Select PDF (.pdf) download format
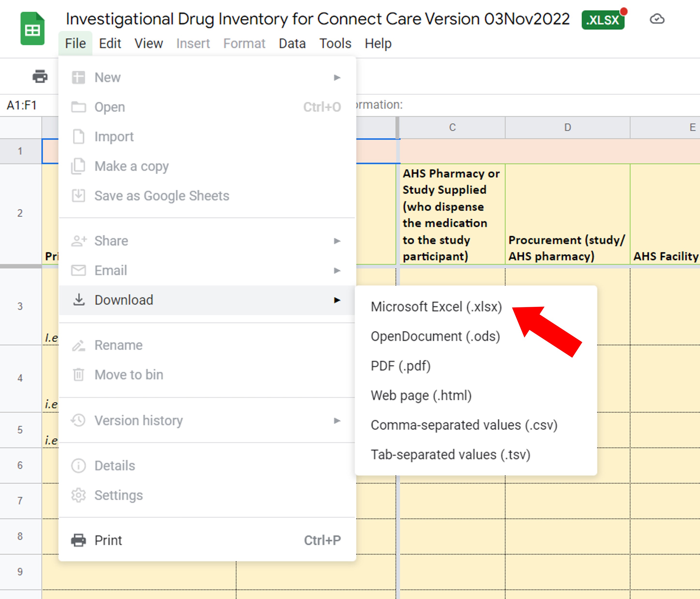Image resolution: width=700 pixels, height=599 pixels. [x=401, y=366]
